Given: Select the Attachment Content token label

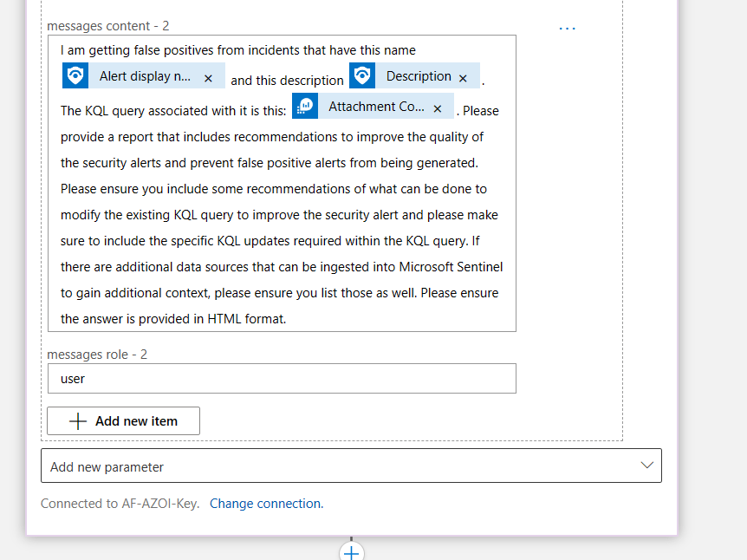Looking at the screenshot, I should (376, 107).
